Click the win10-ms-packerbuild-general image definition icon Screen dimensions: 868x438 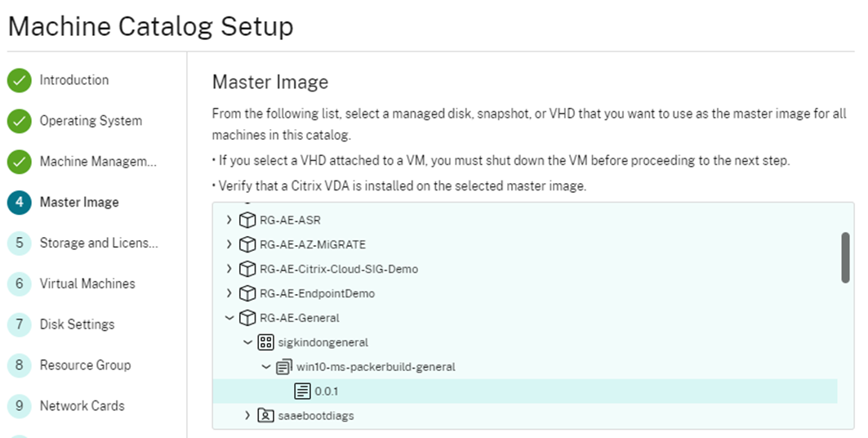[x=284, y=367]
